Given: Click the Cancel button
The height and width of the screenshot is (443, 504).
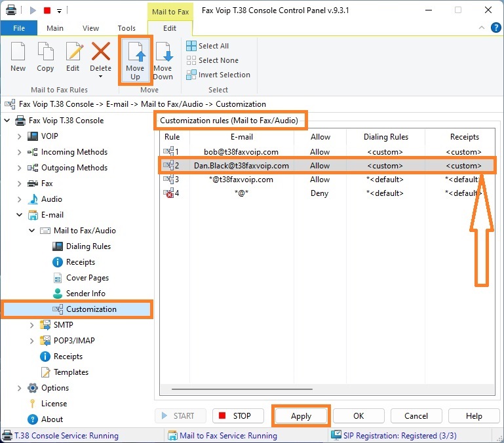Looking at the screenshot, I should (x=416, y=416).
